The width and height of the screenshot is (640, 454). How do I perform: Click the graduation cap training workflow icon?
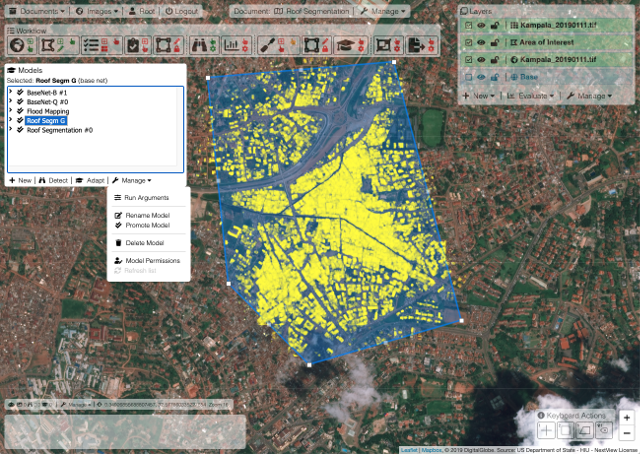346,45
